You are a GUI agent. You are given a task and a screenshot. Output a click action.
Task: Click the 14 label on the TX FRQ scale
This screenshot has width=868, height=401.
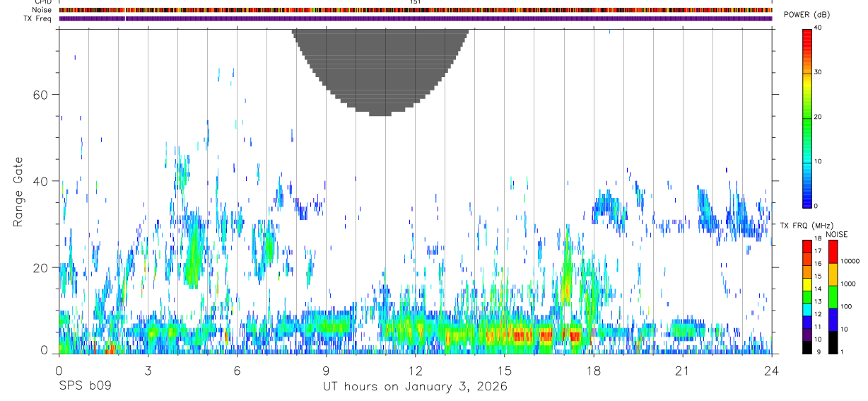click(x=817, y=289)
